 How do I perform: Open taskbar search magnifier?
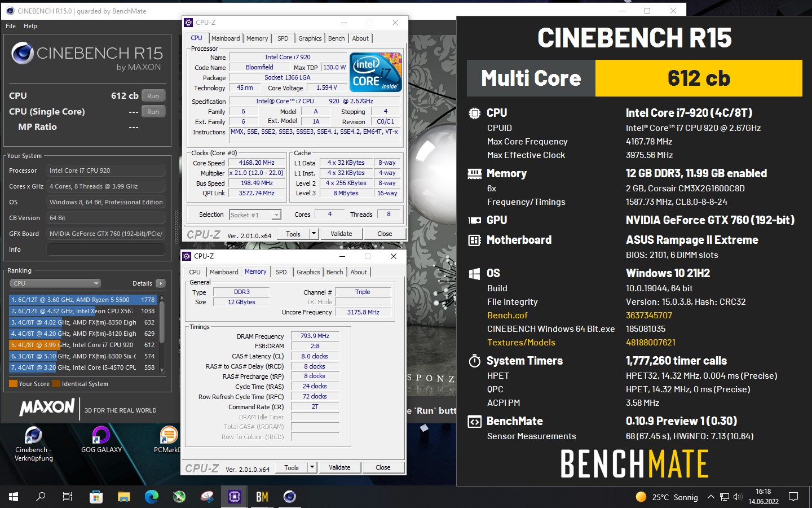(41, 497)
